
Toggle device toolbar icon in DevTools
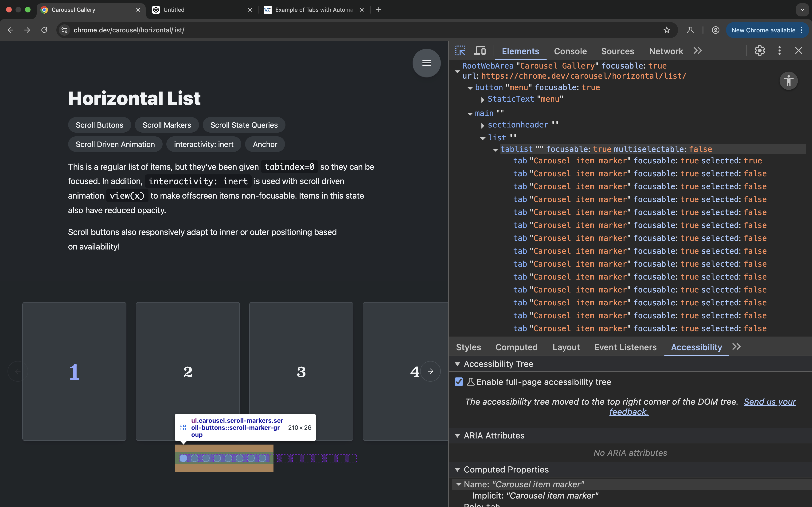480,51
